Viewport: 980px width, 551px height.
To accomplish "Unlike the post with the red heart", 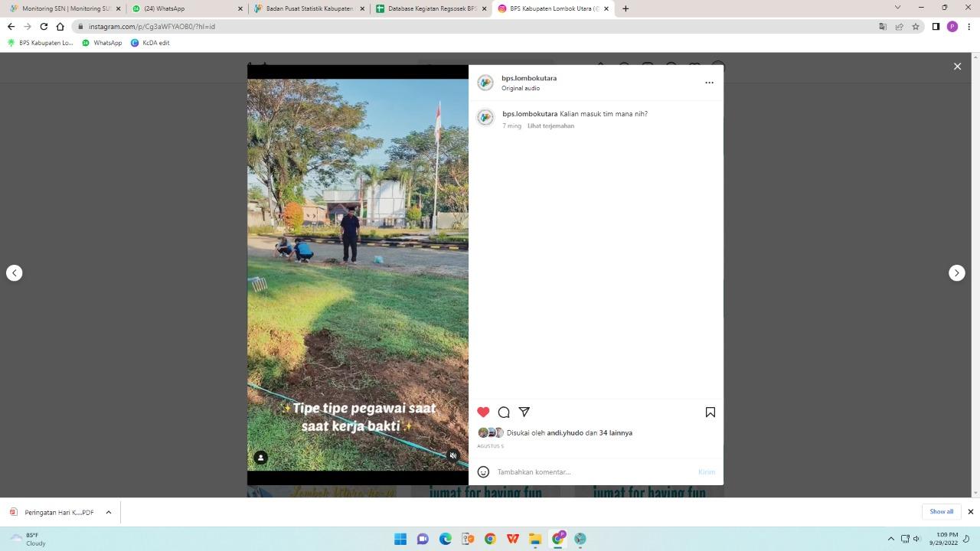I will tap(483, 412).
